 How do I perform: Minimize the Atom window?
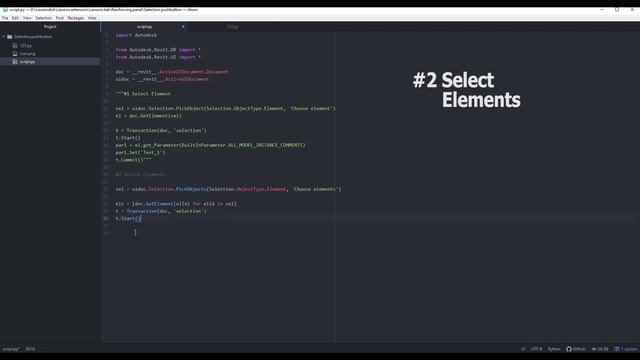click(x=602, y=9)
